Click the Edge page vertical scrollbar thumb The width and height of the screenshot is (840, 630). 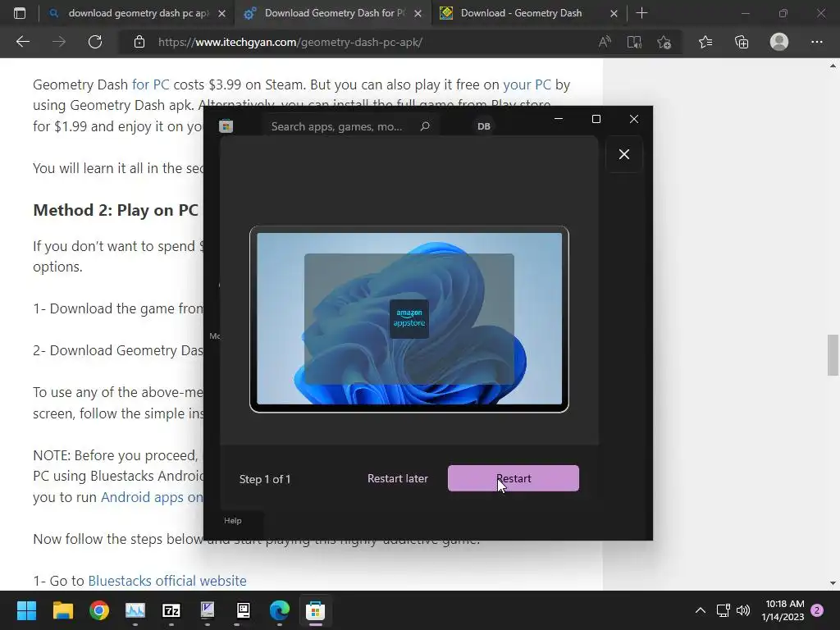point(833,354)
